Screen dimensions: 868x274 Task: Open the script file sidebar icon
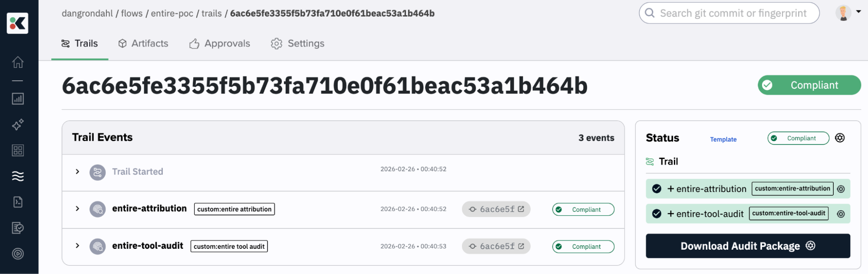18,202
